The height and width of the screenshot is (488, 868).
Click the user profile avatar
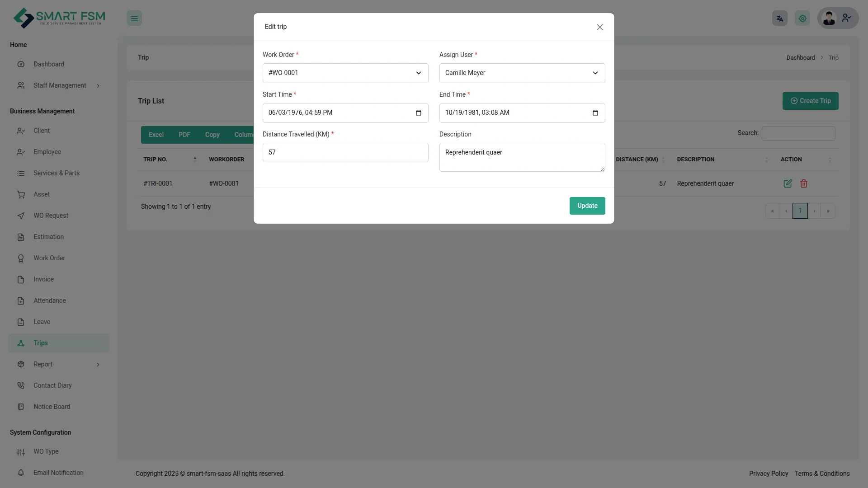coord(829,19)
